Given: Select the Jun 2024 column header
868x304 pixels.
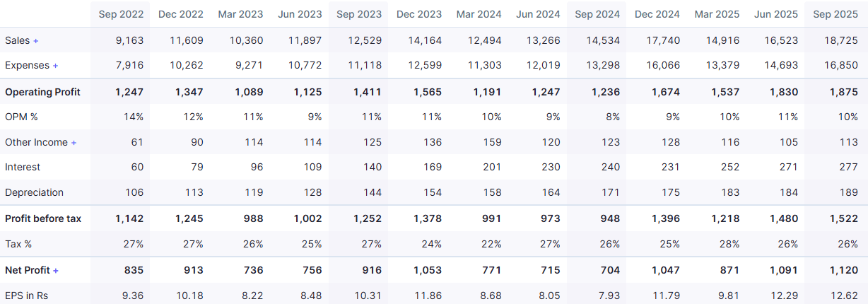Looking at the screenshot, I should point(538,14).
